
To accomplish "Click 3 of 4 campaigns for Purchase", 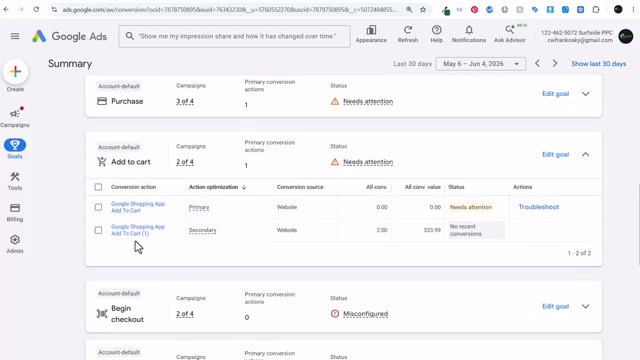I will tap(185, 102).
